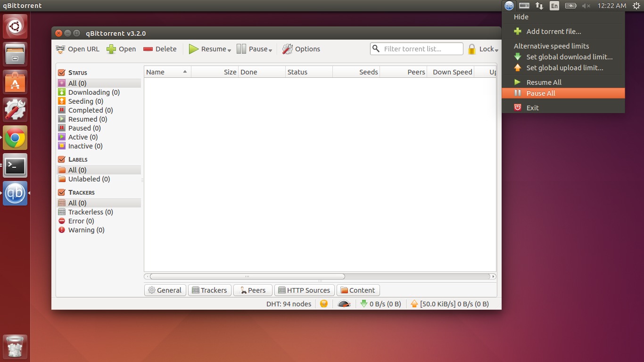Click the scrollbar's right arrow
Viewport: 644px width, 362px height.
(493, 277)
